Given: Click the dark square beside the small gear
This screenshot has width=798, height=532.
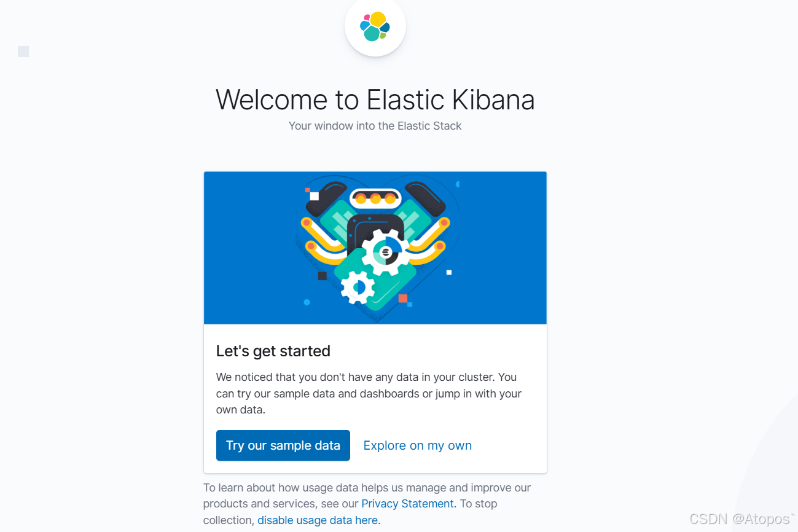Looking at the screenshot, I should (x=322, y=276).
